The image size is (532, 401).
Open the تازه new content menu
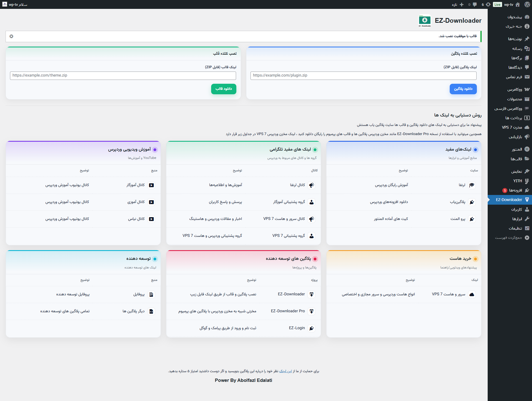(458, 4)
